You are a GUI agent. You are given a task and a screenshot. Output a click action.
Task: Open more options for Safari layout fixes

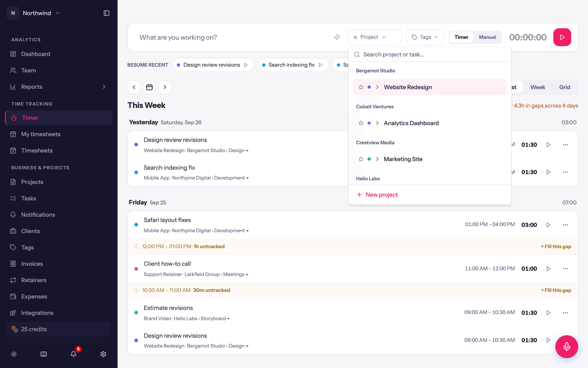pos(565,225)
